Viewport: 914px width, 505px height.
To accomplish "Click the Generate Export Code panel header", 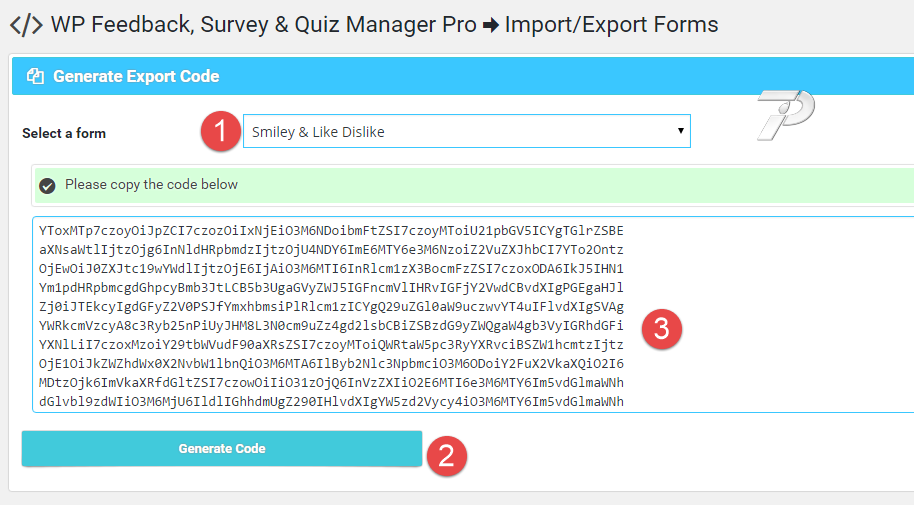I will tap(463, 76).
